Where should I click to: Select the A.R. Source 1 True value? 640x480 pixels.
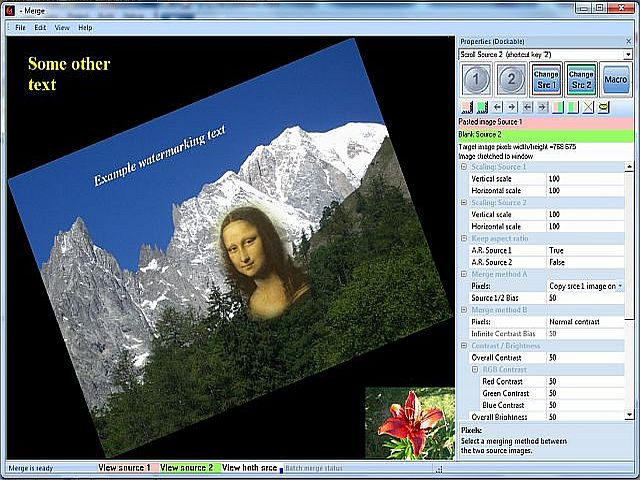click(x=585, y=250)
